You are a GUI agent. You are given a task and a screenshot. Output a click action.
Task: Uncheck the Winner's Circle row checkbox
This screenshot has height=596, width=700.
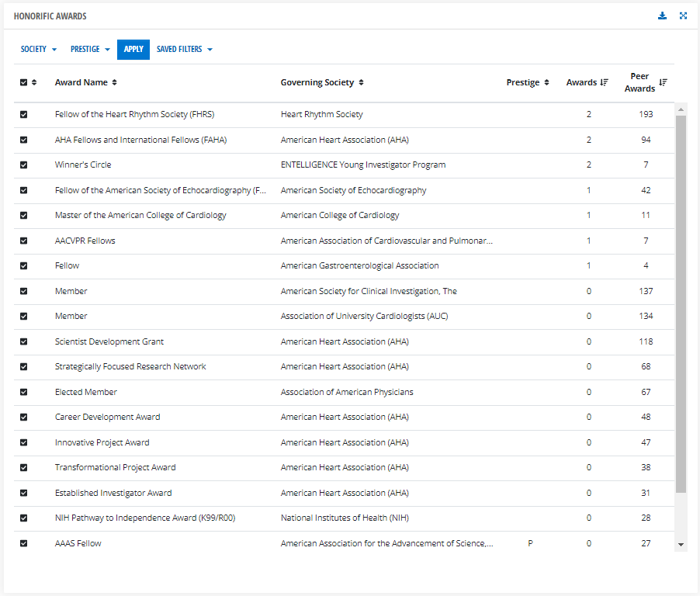click(23, 165)
